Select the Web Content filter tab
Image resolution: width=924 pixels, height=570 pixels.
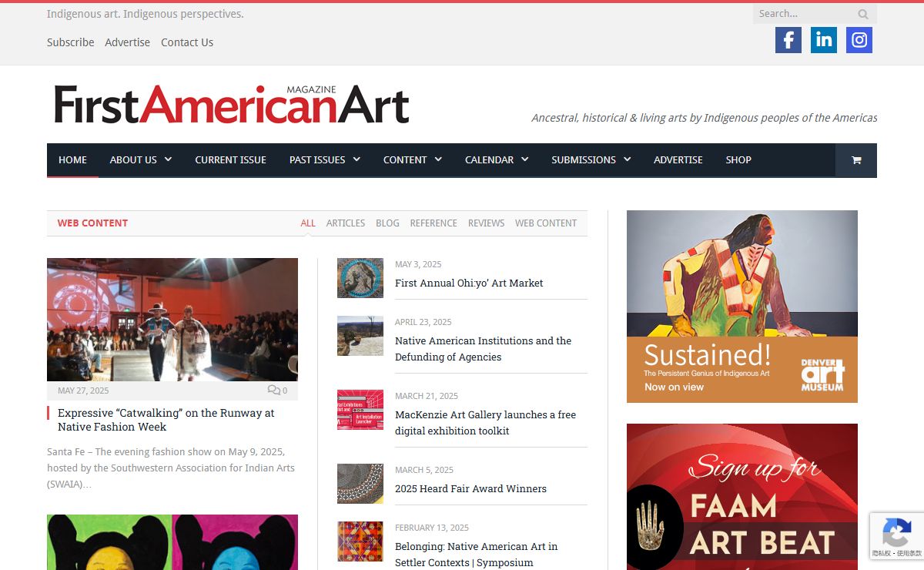point(546,223)
